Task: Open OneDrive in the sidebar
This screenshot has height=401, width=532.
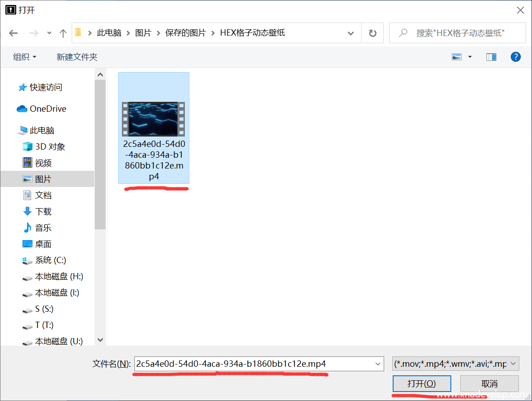Action: pyautogui.click(x=48, y=109)
